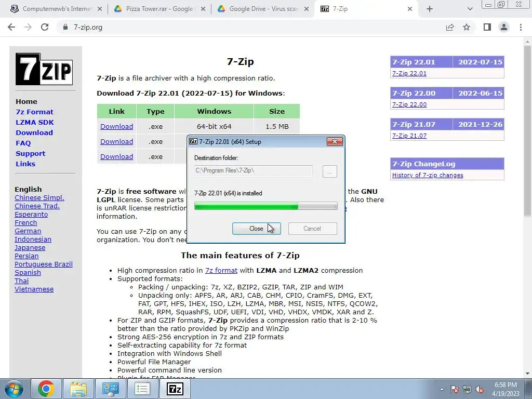Open Windows Explorer from taskbar
Screen dimensions: 532x399
pos(78,389)
